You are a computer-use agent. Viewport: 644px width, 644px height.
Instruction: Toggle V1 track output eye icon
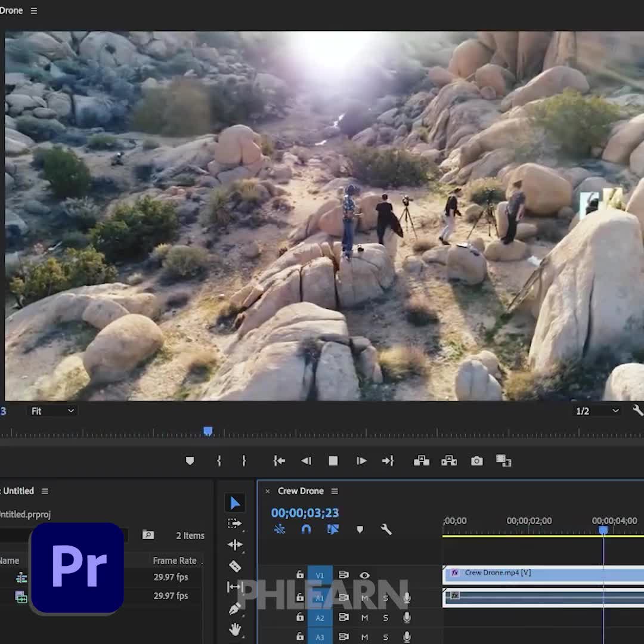click(364, 575)
